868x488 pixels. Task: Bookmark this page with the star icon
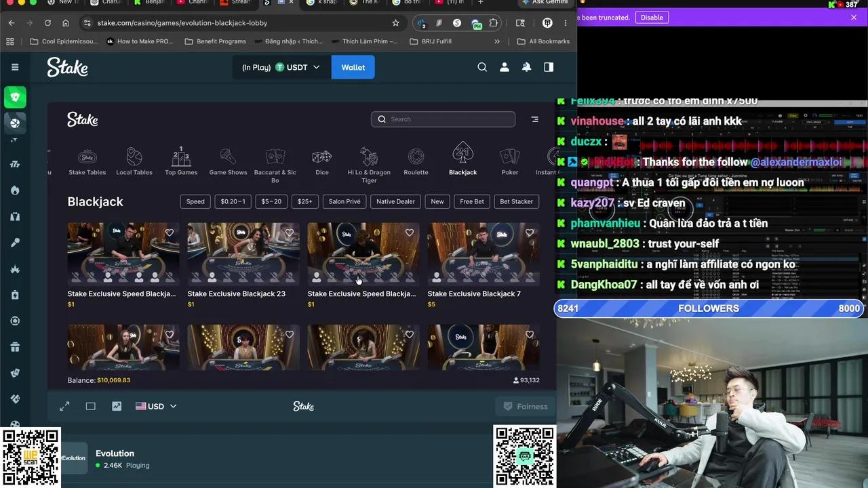pyautogui.click(x=395, y=23)
